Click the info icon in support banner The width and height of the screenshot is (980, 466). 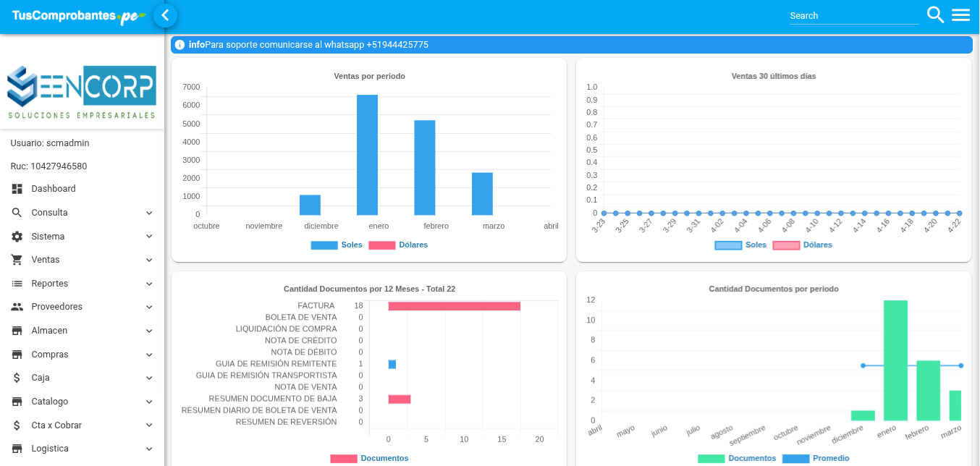coord(179,45)
